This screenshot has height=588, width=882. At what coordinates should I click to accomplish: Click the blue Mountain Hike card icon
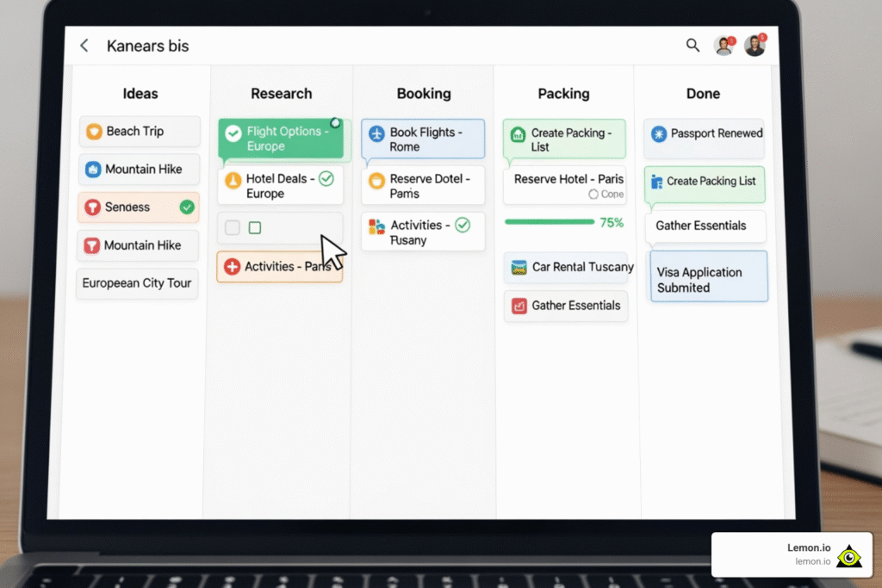coord(93,170)
